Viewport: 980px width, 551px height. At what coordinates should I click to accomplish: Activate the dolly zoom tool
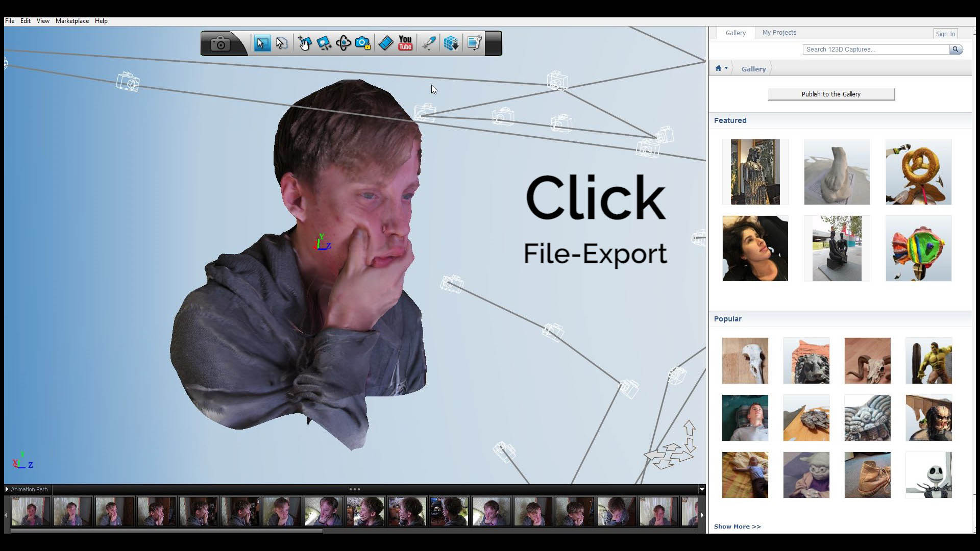[x=324, y=43]
